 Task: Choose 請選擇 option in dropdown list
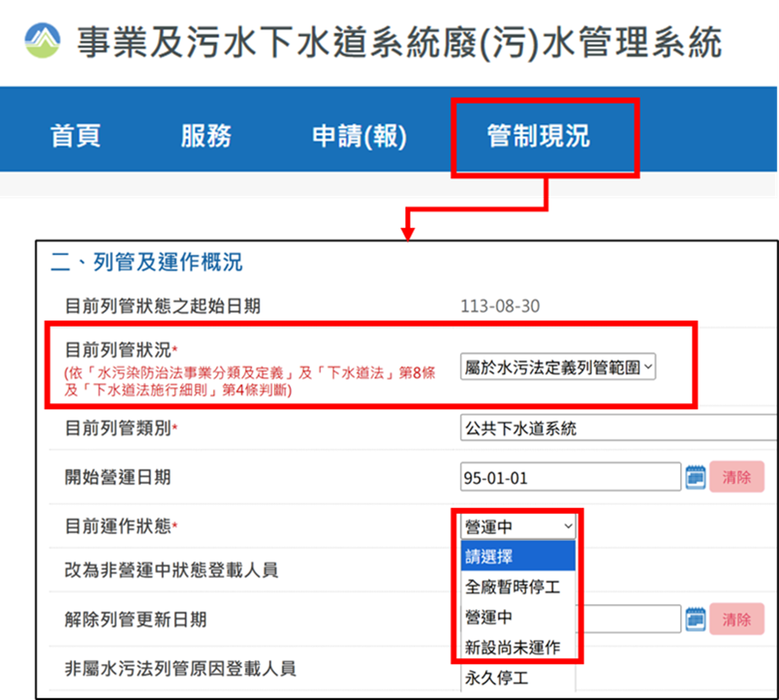(518, 556)
